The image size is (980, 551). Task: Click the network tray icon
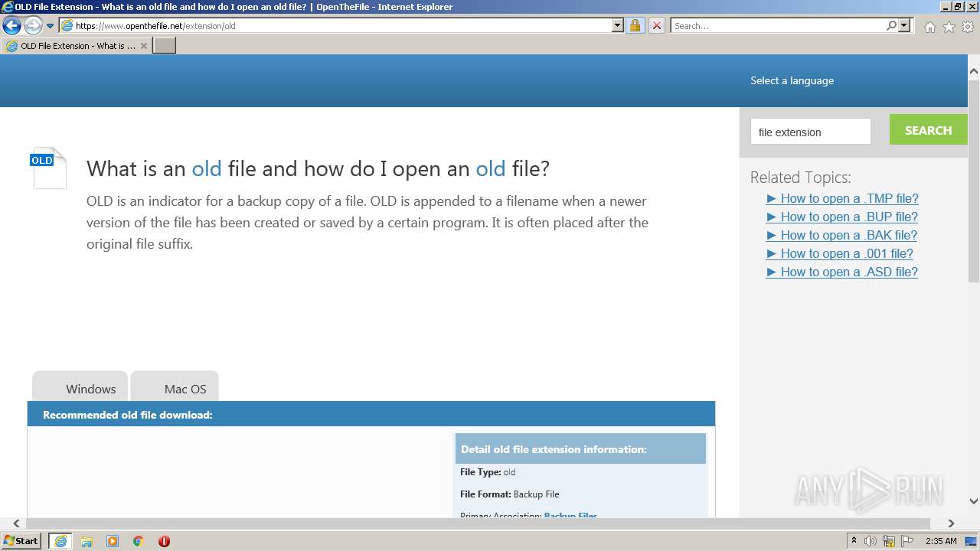pos(889,541)
